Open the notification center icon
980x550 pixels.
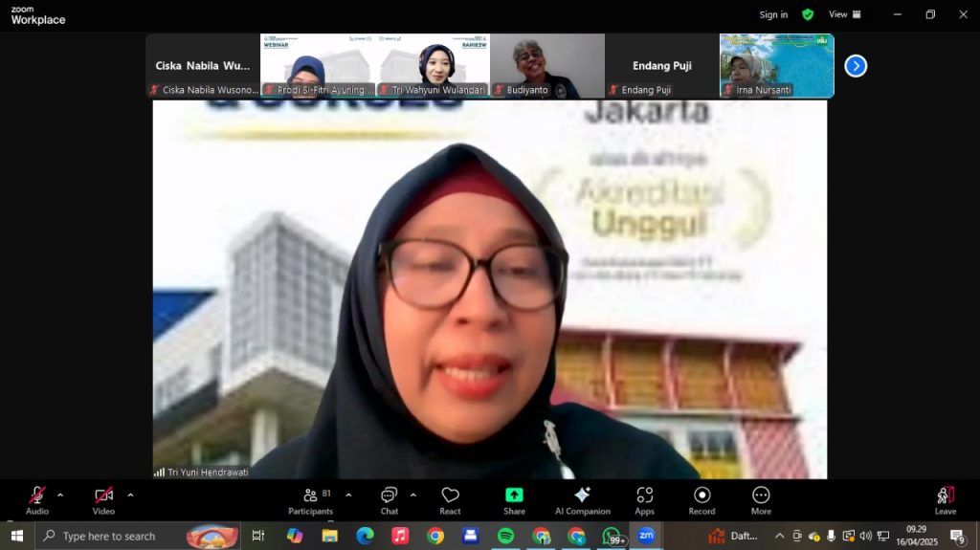pyautogui.click(x=957, y=537)
